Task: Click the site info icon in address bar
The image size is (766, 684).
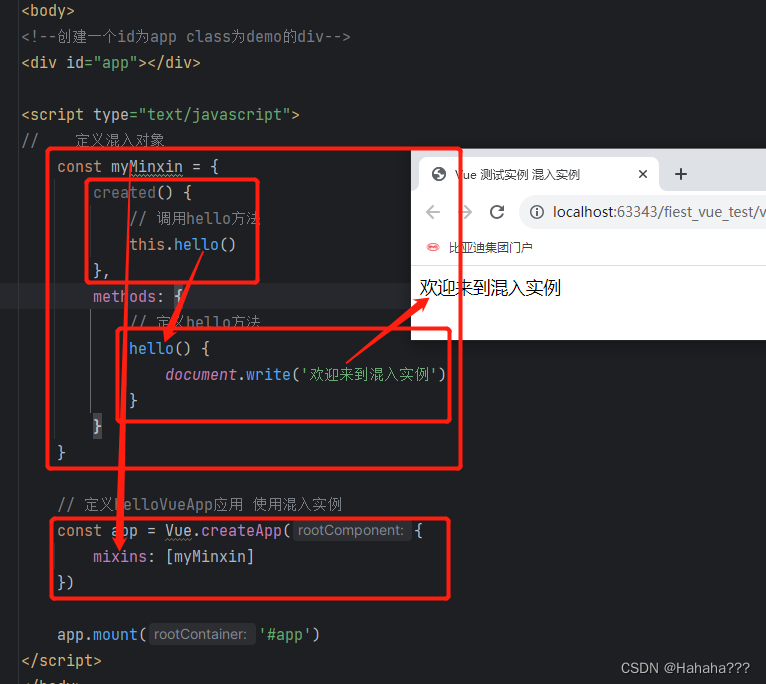Action: coord(537,212)
